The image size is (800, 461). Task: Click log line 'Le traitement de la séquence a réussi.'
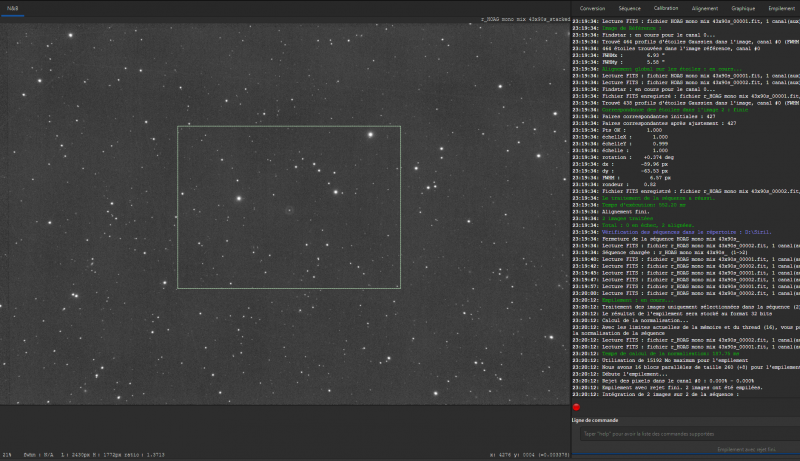point(658,198)
